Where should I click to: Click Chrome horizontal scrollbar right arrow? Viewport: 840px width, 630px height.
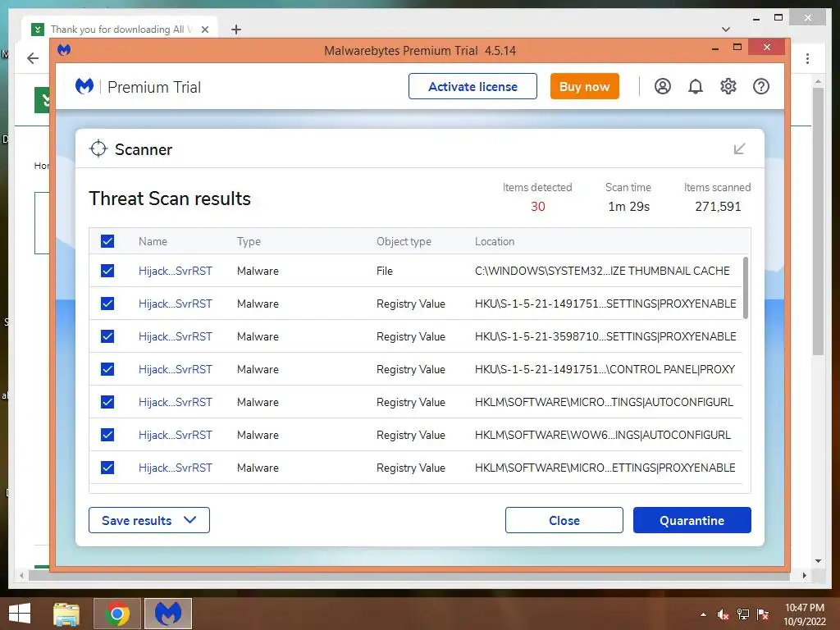[x=804, y=575]
